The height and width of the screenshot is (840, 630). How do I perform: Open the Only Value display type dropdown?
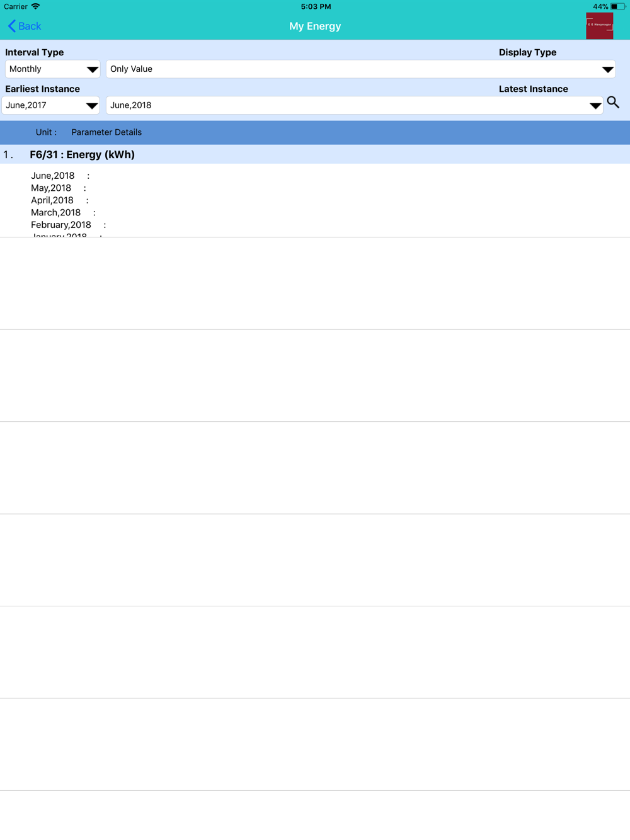[360, 69]
